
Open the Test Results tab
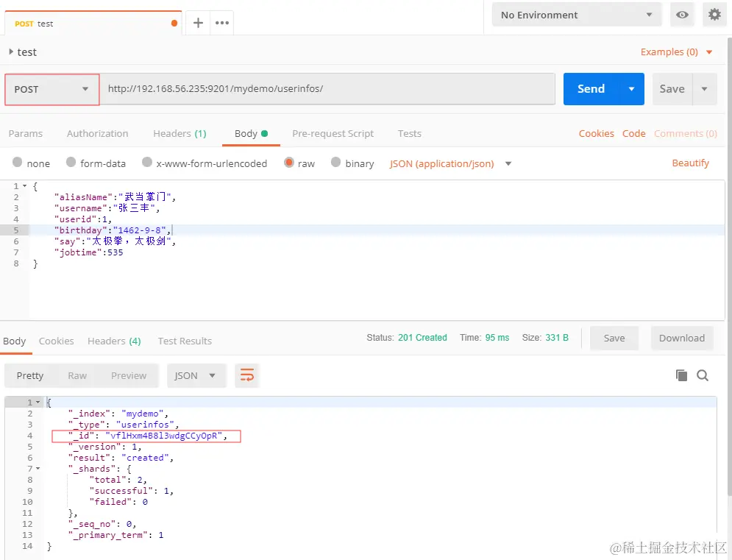(185, 341)
